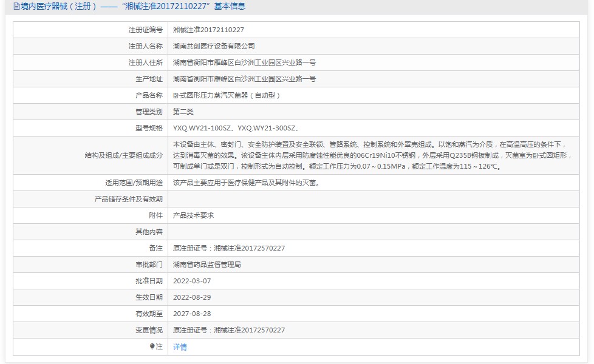Click the page title 境内医疗器械（注册）基本信息
Image resolution: width=594 pixels, height=364 pixels.
coord(132,7)
